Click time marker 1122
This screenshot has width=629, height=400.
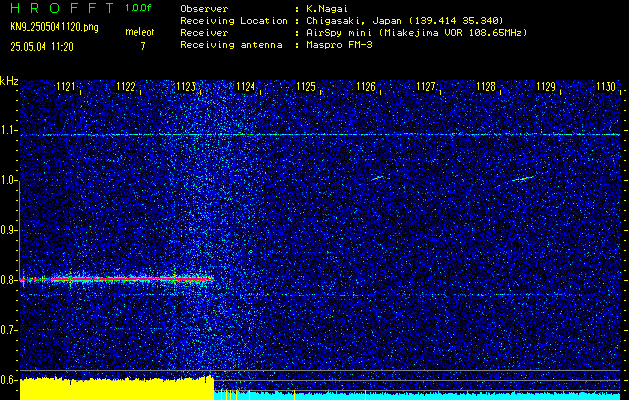point(126,87)
